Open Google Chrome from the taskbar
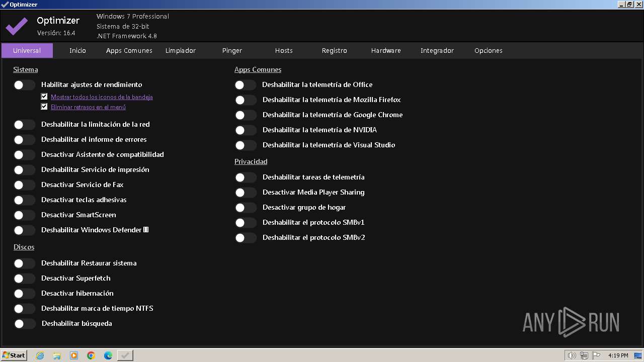644x362 pixels. point(91,355)
